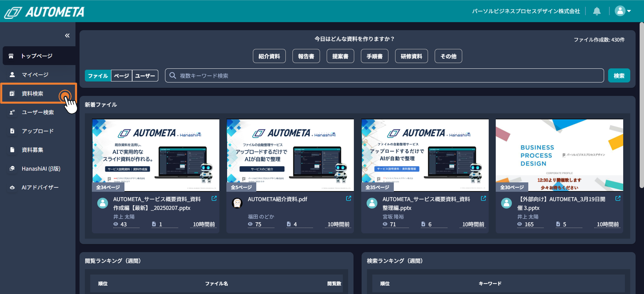644x294 pixels.
Task: Click the magnifier icon in search box
Action: pyautogui.click(x=172, y=75)
